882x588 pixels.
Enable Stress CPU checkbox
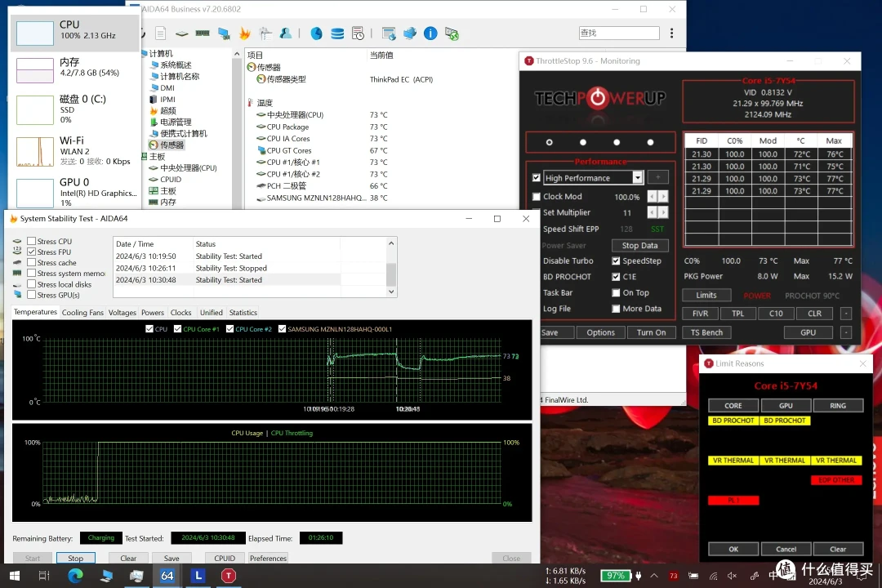32,241
